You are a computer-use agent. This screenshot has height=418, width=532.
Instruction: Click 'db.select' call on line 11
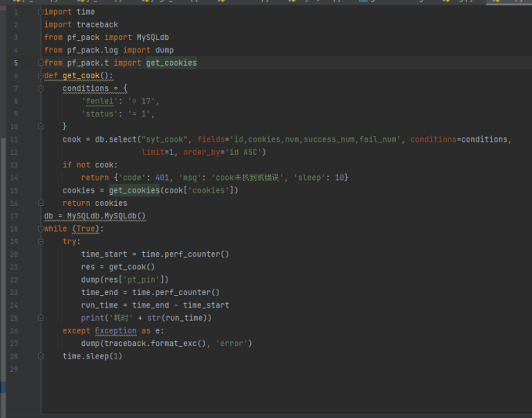point(116,139)
